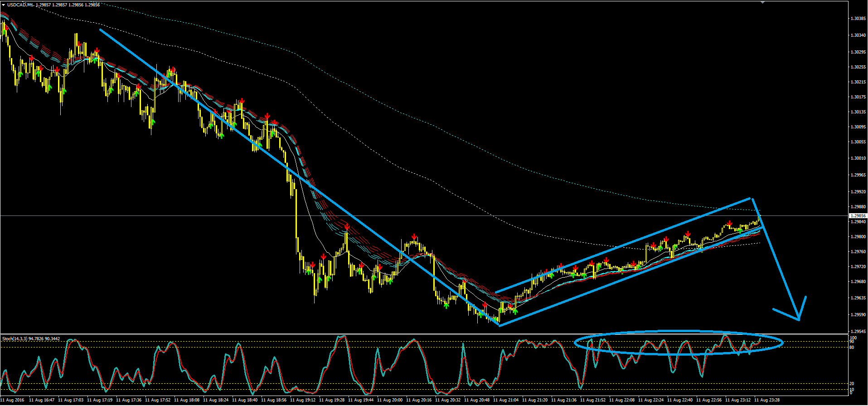The height and width of the screenshot is (406, 868).
Task: Click the 1.29635 price axis label
Action: pyautogui.click(x=858, y=298)
